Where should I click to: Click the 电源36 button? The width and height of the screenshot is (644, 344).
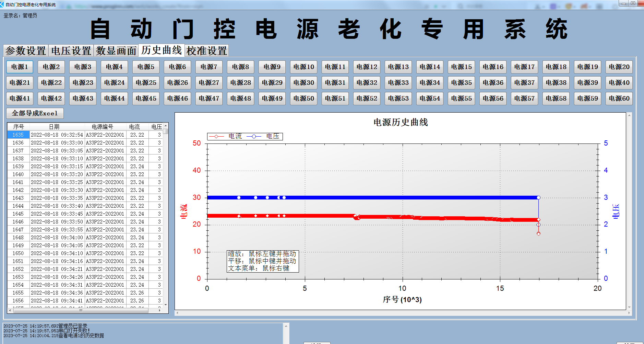click(493, 83)
